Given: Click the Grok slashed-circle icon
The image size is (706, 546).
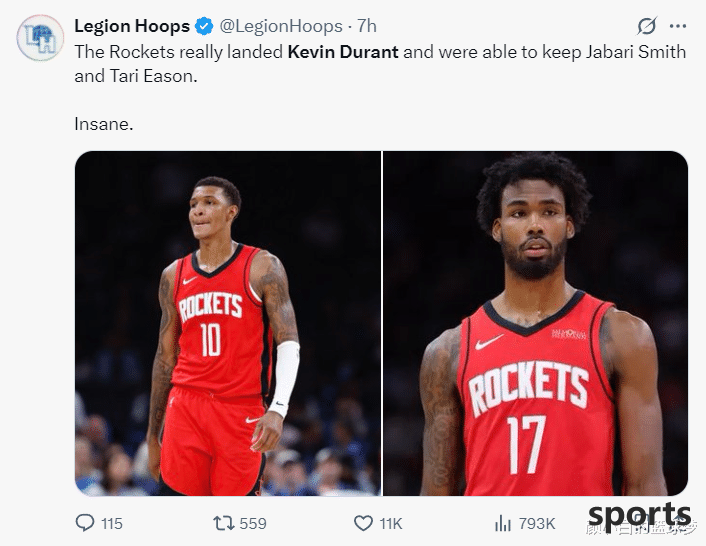Looking at the screenshot, I should pyautogui.click(x=647, y=26).
